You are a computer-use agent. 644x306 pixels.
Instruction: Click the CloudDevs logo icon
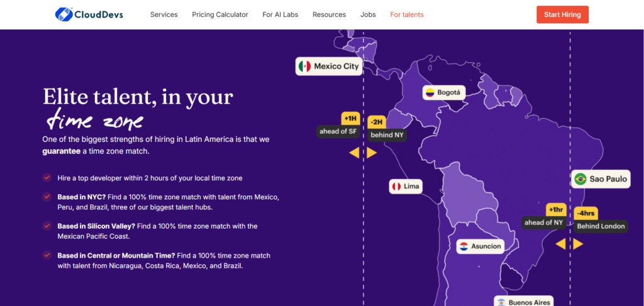(64, 14)
